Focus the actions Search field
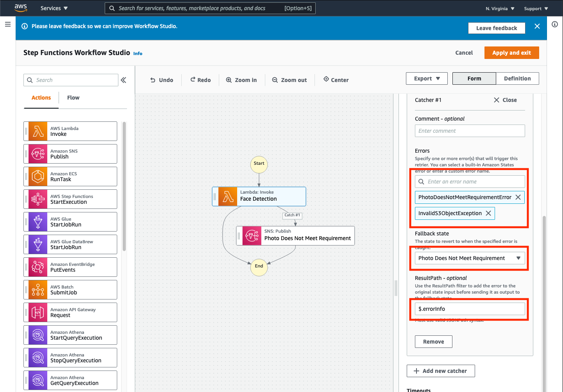Viewport: 563px width, 392px height. click(x=71, y=80)
